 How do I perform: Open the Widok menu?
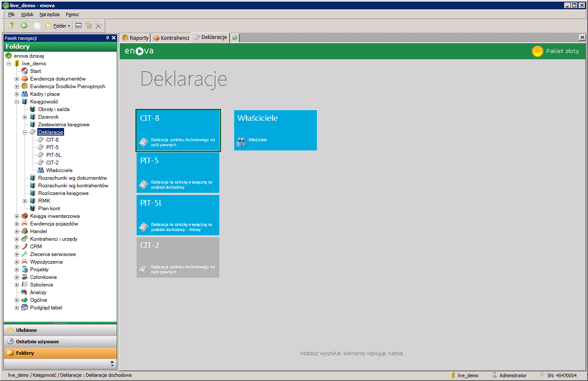click(x=27, y=14)
